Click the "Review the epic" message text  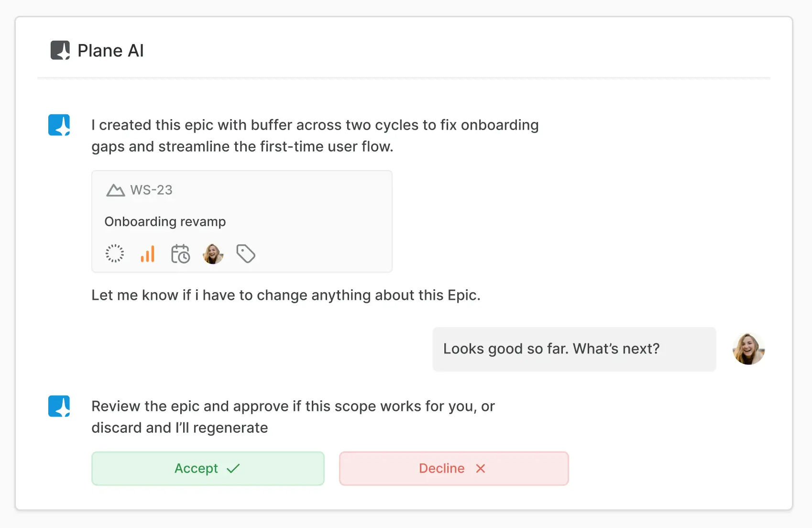coord(293,417)
